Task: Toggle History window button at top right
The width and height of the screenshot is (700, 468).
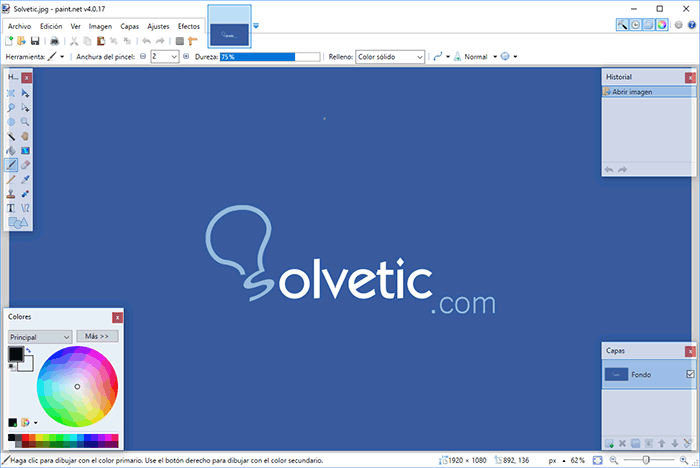Action: [x=635, y=25]
